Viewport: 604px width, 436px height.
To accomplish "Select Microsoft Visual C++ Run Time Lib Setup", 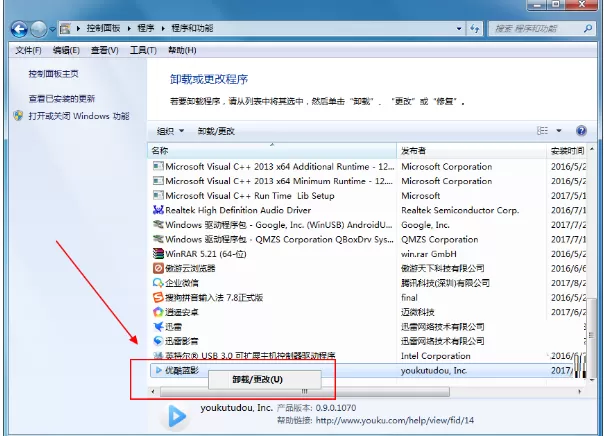I will 250,196.
